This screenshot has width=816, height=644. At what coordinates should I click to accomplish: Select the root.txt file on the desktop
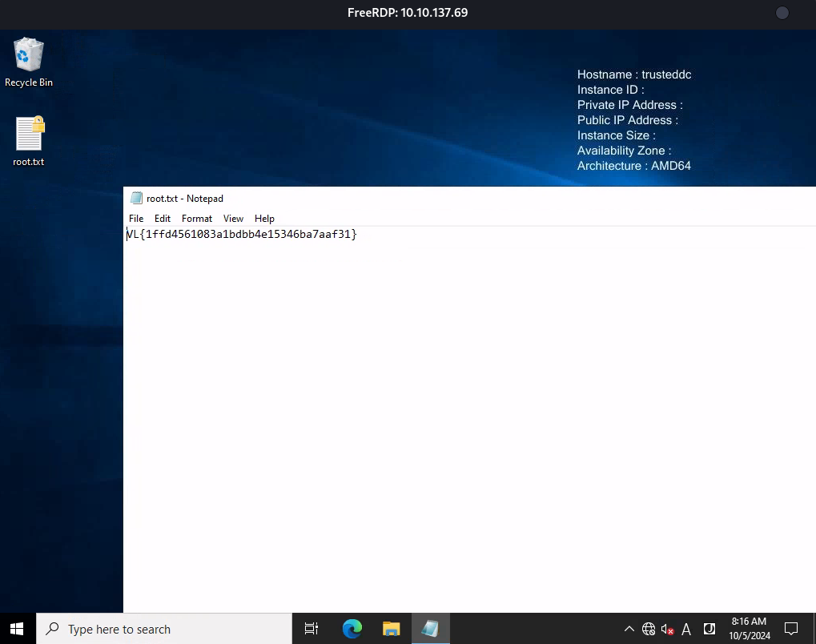29,141
